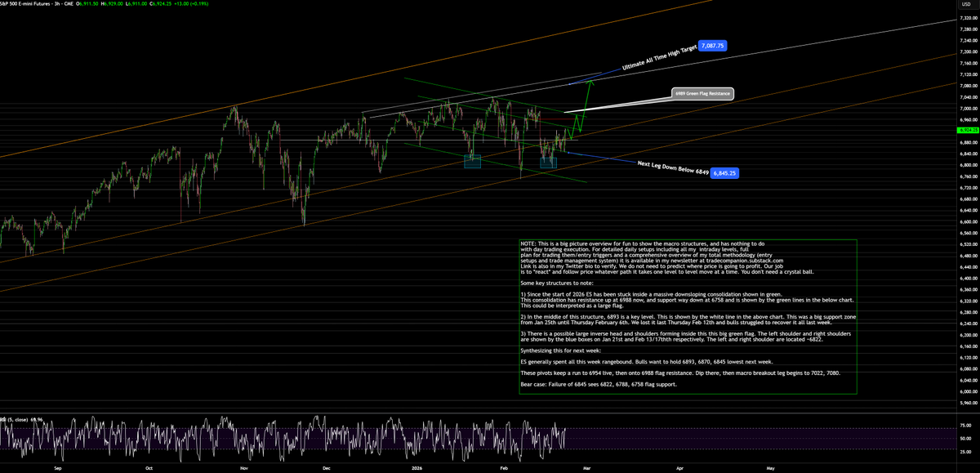Click the 'Synthesizing this for next week:' line
The image size is (980, 473).
pos(559,349)
